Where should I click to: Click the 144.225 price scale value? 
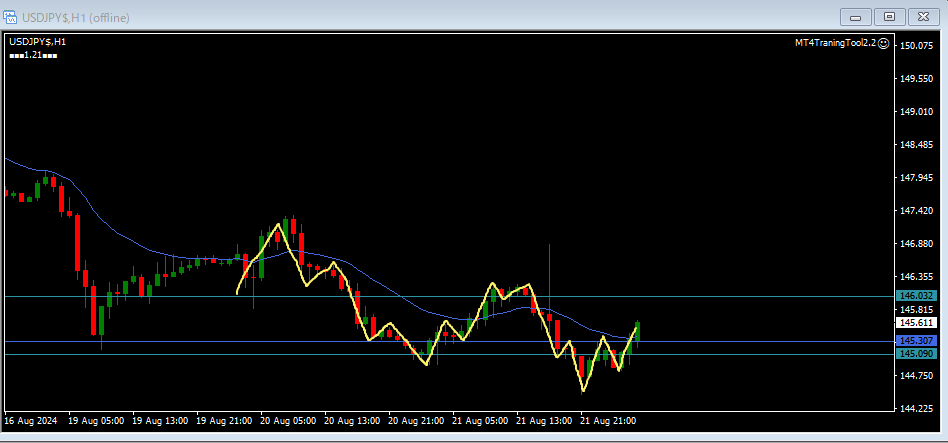point(916,408)
